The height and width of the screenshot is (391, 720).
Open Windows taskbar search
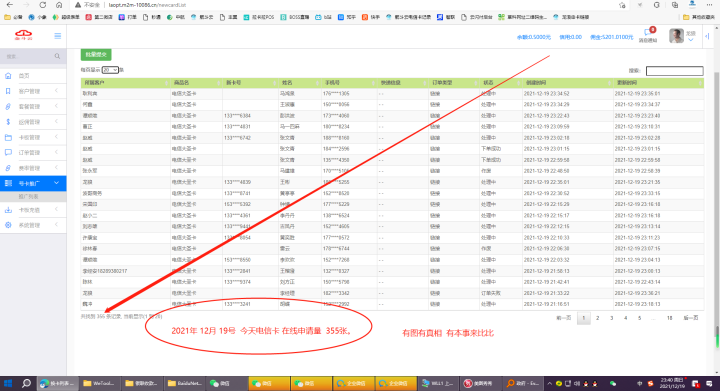(x=26, y=383)
